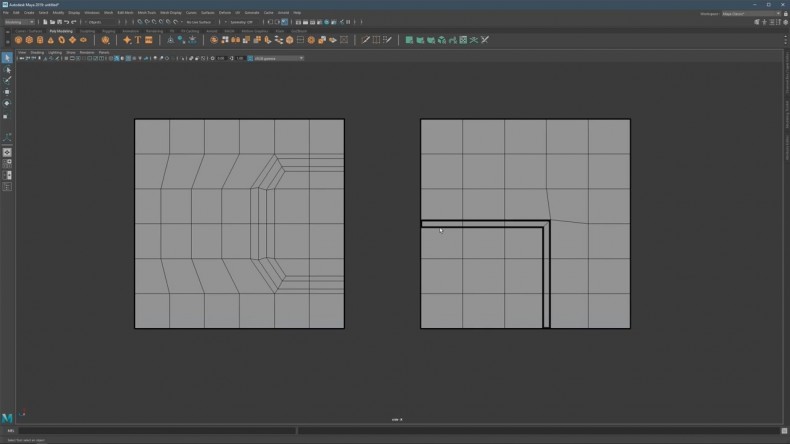Open the Objects selection mask dropdown

[102, 22]
